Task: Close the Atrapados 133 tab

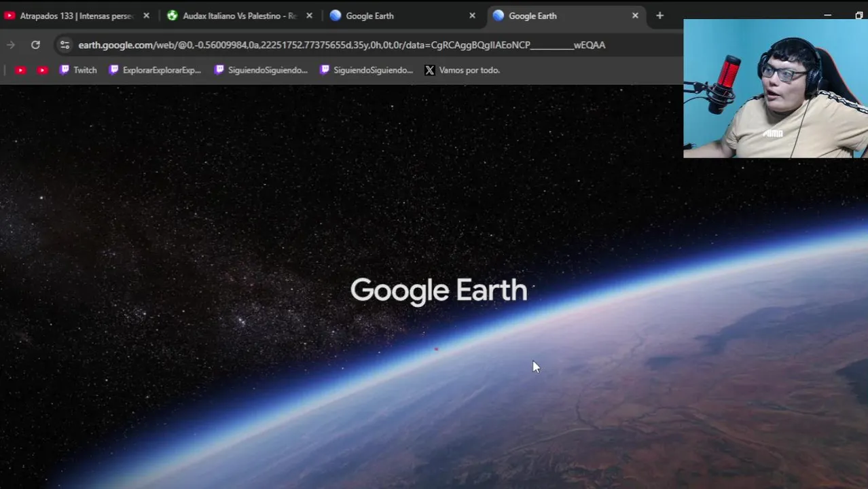Action: click(146, 16)
